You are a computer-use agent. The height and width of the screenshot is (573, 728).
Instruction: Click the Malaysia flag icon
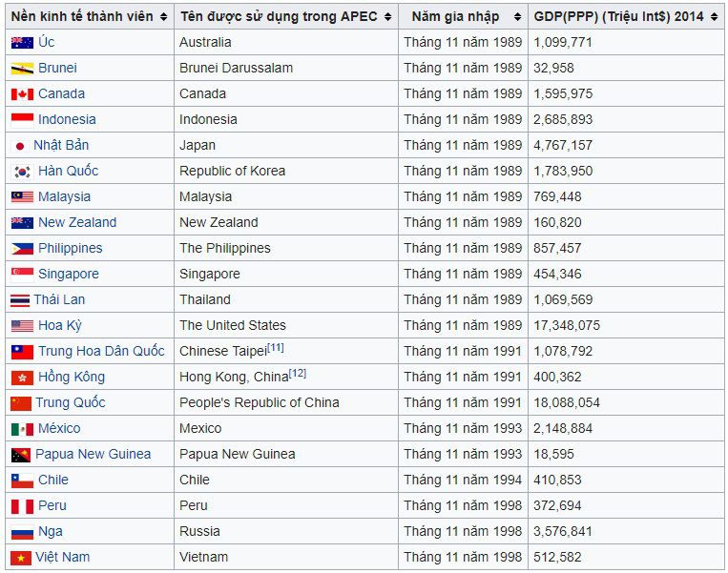(22, 197)
